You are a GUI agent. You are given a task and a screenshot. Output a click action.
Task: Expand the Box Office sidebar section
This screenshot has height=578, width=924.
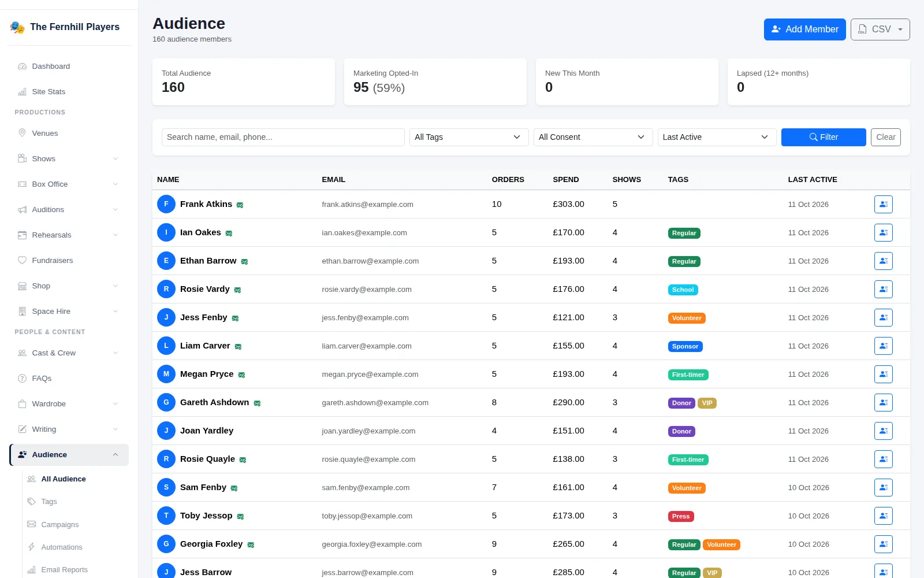click(x=69, y=184)
